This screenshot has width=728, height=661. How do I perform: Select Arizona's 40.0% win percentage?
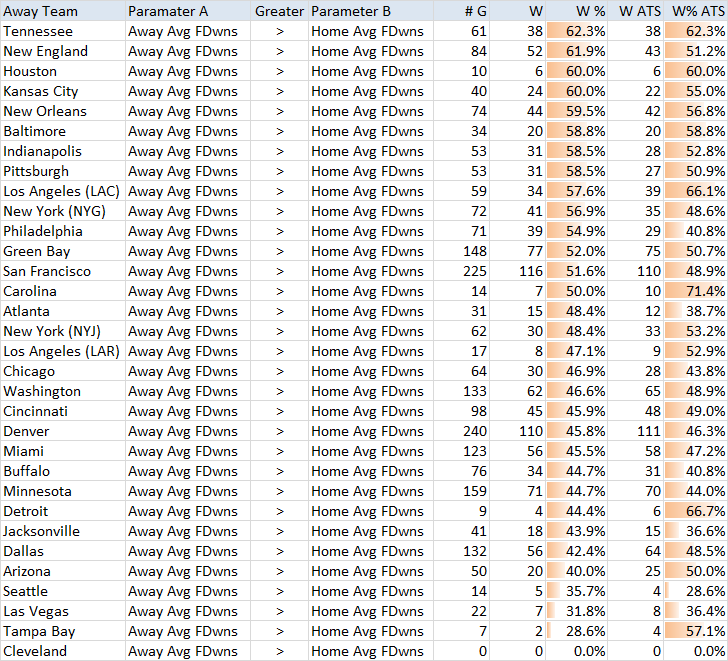pos(577,570)
